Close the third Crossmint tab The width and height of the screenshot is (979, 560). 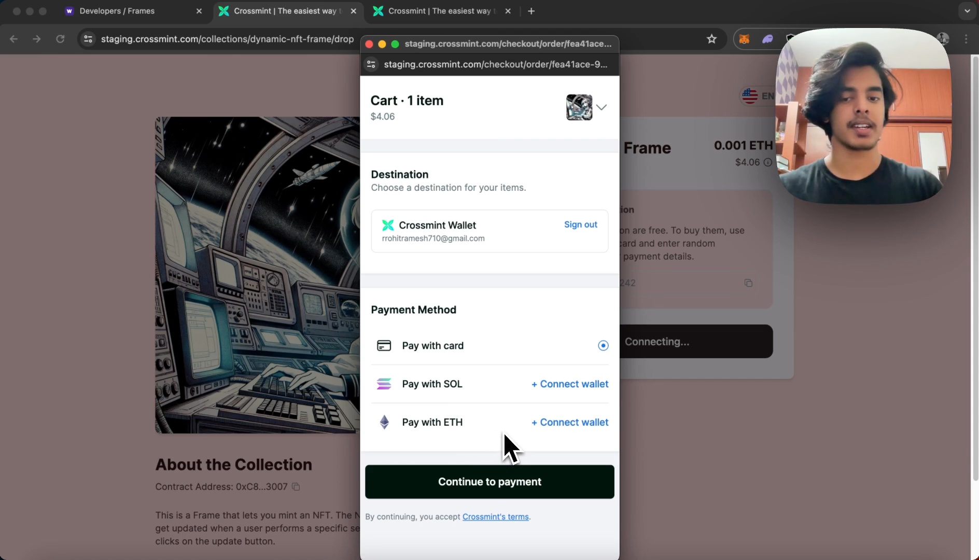[508, 11]
